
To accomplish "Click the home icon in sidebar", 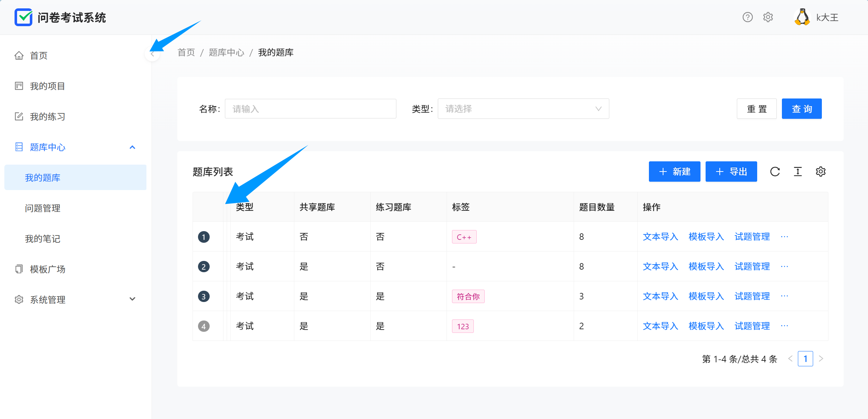I will (x=19, y=56).
